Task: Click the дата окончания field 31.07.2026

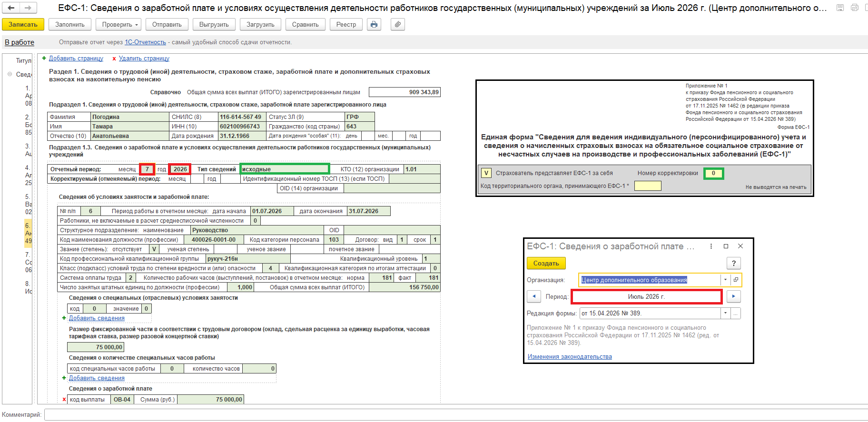Action: point(369,211)
